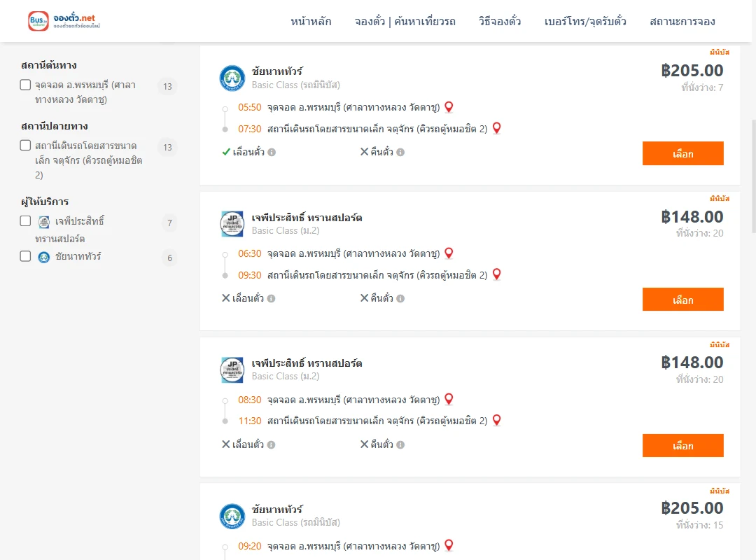Click ชัยนาททัวร์ operator icon in sidebar filter
This screenshot has width=756, height=560.
coord(44,257)
